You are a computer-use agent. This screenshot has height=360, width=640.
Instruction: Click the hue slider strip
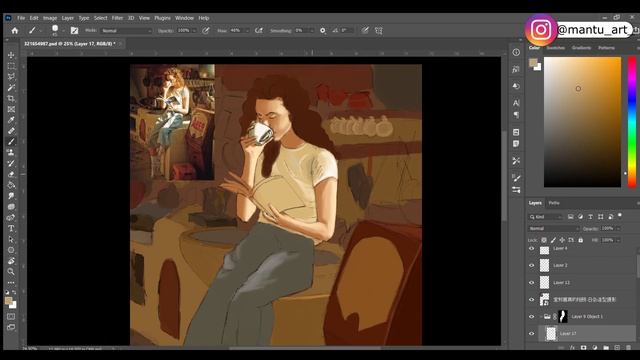(632, 122)
